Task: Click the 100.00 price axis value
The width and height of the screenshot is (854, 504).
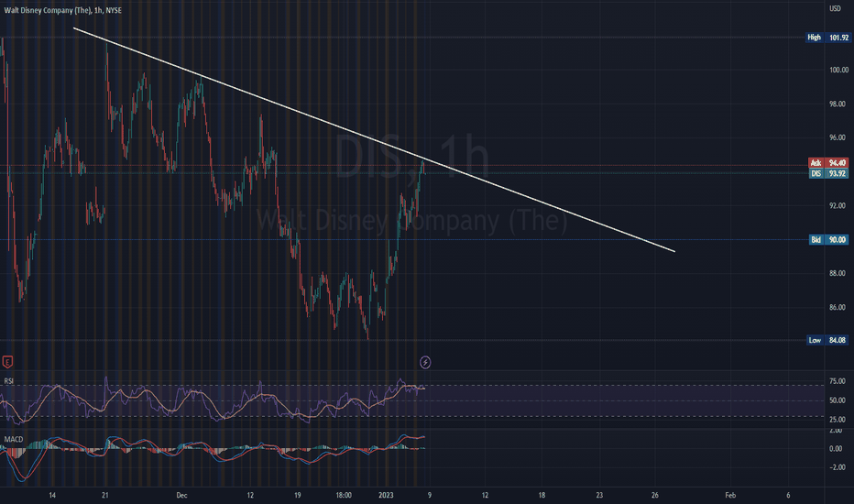Action: [838, 70]
